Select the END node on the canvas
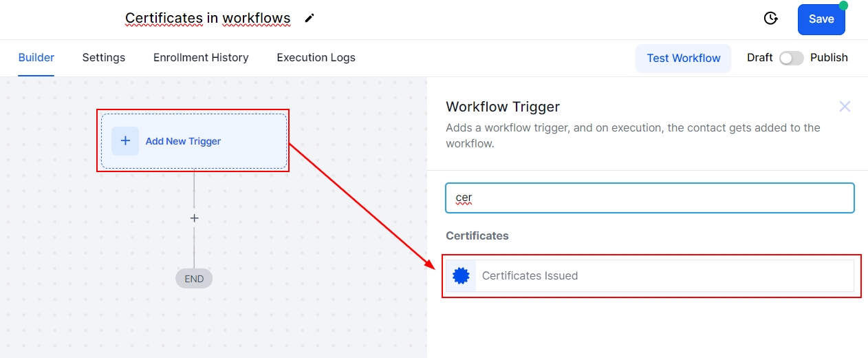868x358 pixels. pos(194,279)
